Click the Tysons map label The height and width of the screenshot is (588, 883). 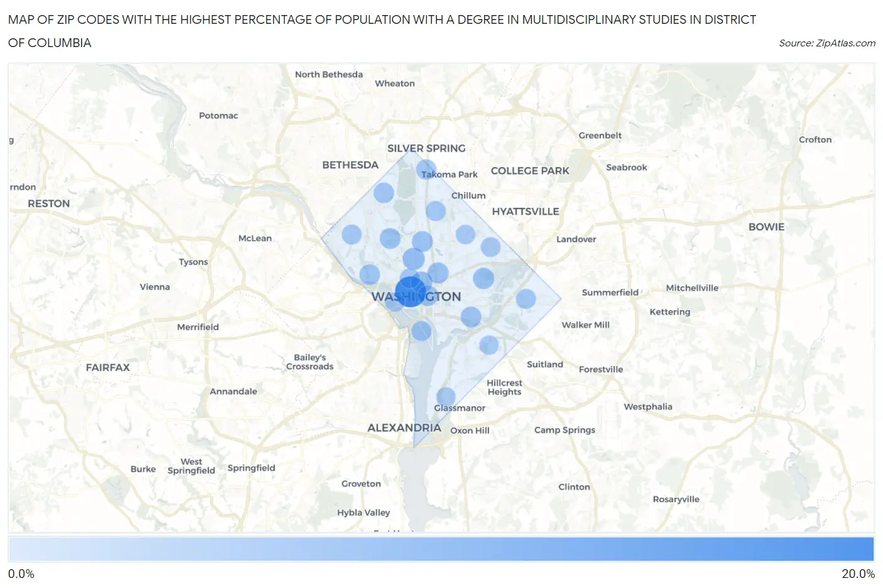(193, 262)
